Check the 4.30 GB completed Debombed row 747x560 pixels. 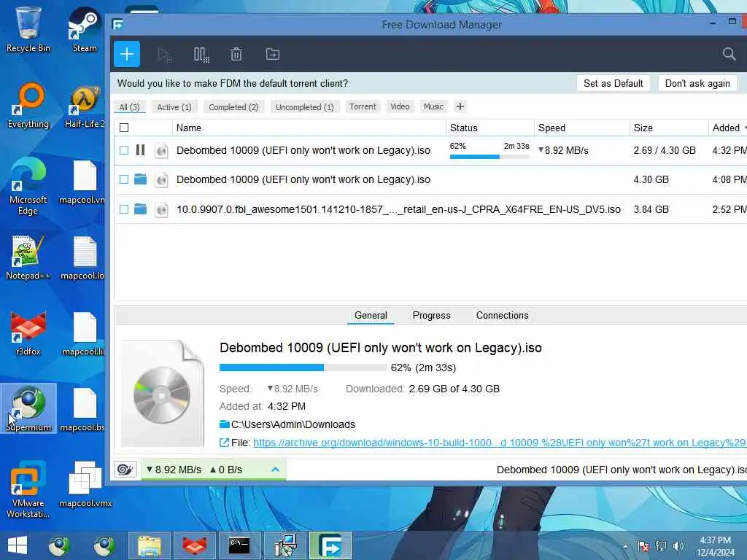click(124, 179)
